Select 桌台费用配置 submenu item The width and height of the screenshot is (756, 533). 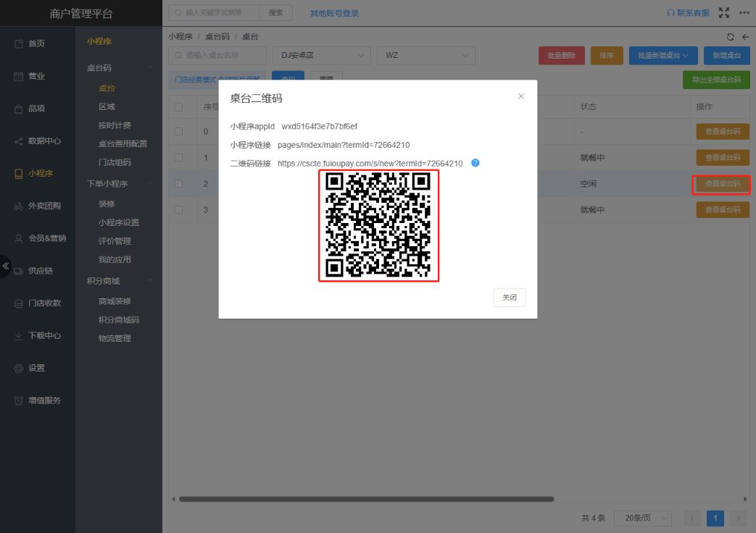[x=123, y=143]
